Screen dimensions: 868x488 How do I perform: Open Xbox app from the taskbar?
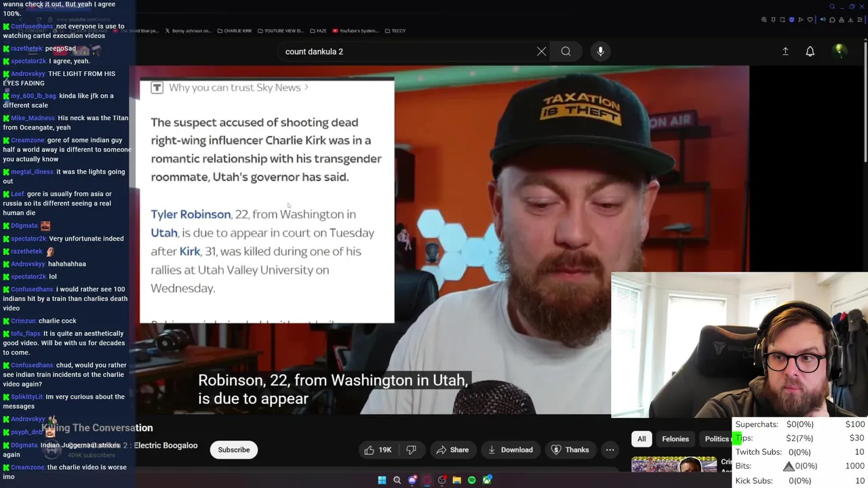pyautogui.click(x=487, y=480)
